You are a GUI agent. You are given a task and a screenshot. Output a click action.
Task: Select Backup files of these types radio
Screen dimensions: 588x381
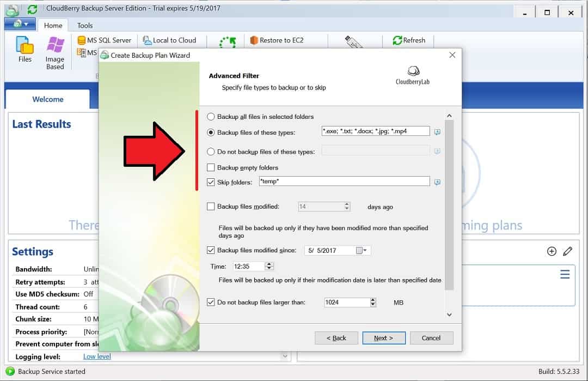(x=211, y=132)
